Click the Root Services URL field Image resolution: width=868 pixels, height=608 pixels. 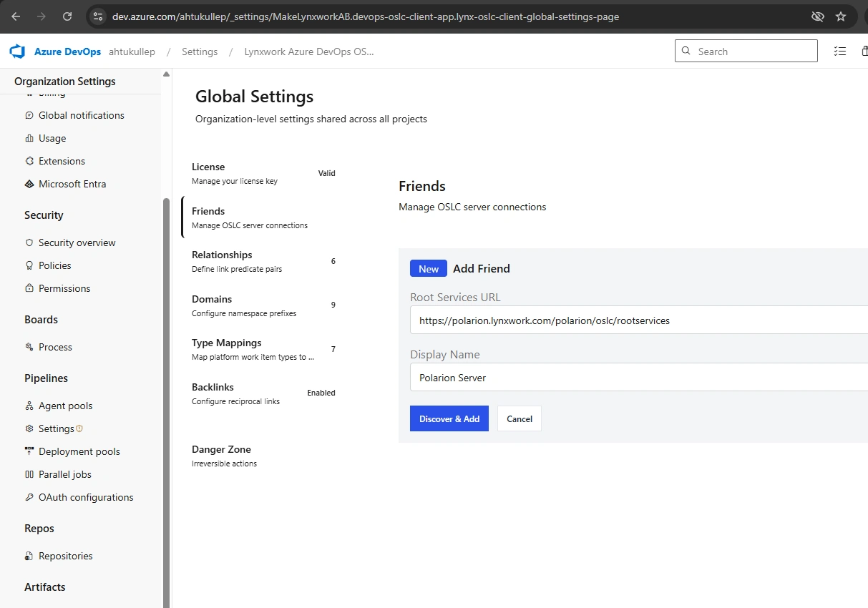point(639,320)
